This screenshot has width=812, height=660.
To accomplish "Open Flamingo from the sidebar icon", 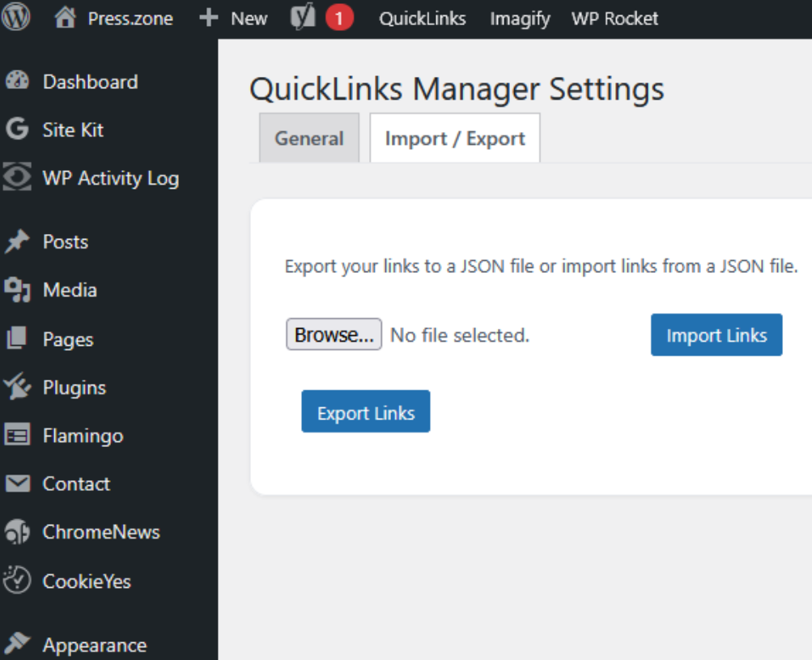I will click(x=17, y=436).
